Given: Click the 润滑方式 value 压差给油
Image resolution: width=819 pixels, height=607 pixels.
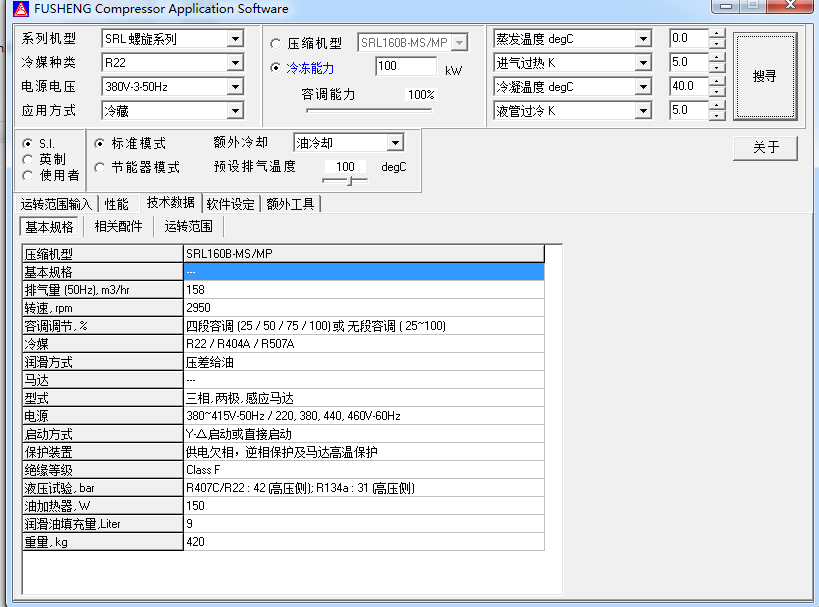Looking at the screenshot, I should pos(364,362).
